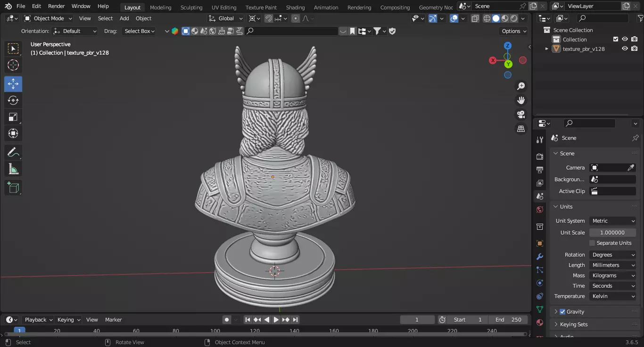Switch orthographic/perspective grid icon
The width and height of the screenshot is (644, 347).
521,129
